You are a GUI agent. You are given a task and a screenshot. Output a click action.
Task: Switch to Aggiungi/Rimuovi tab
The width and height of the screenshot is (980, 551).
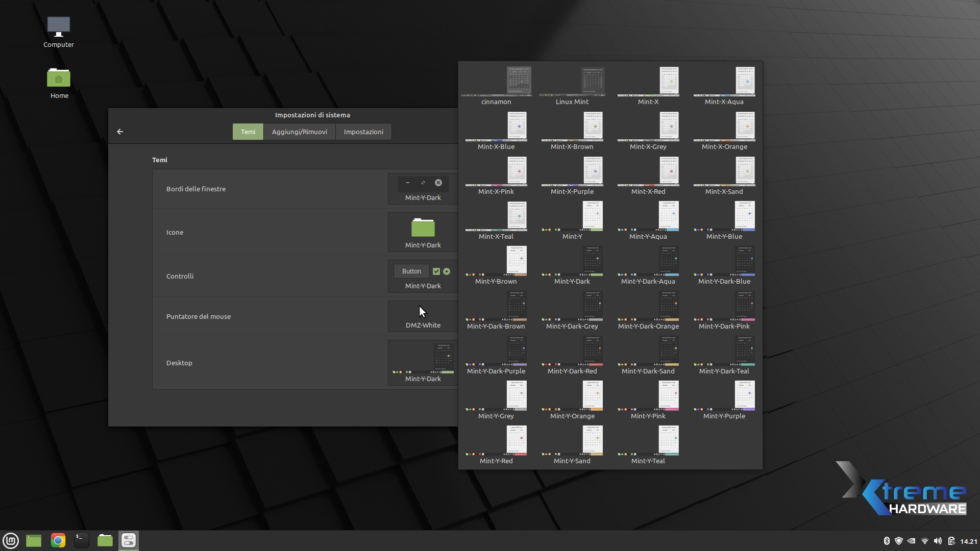(x=300, y=132)
